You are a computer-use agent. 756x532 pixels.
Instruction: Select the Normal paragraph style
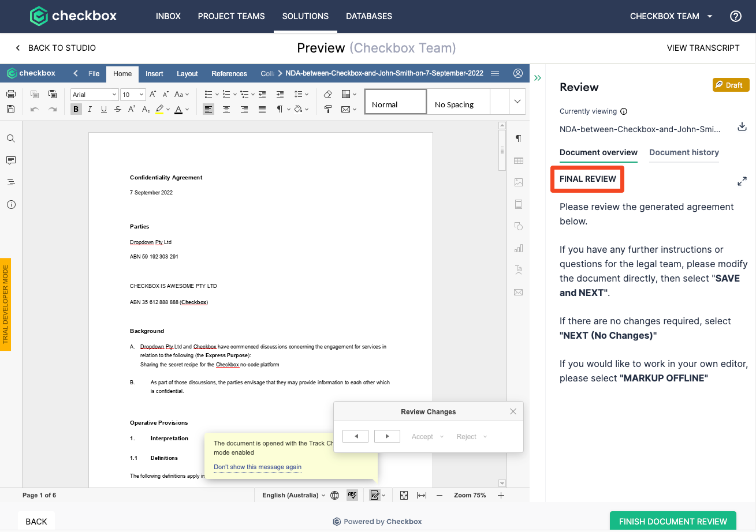click(396, 102)
